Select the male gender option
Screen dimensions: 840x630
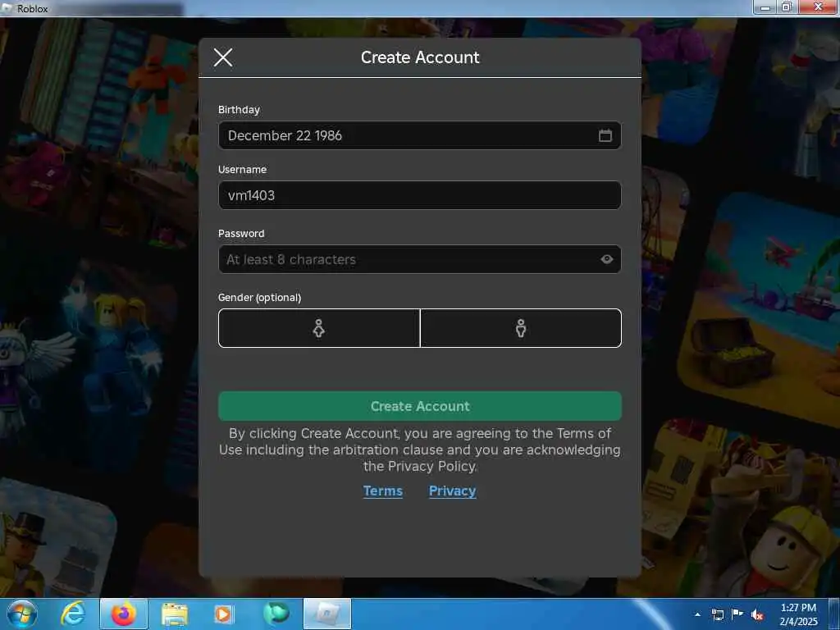521,328
